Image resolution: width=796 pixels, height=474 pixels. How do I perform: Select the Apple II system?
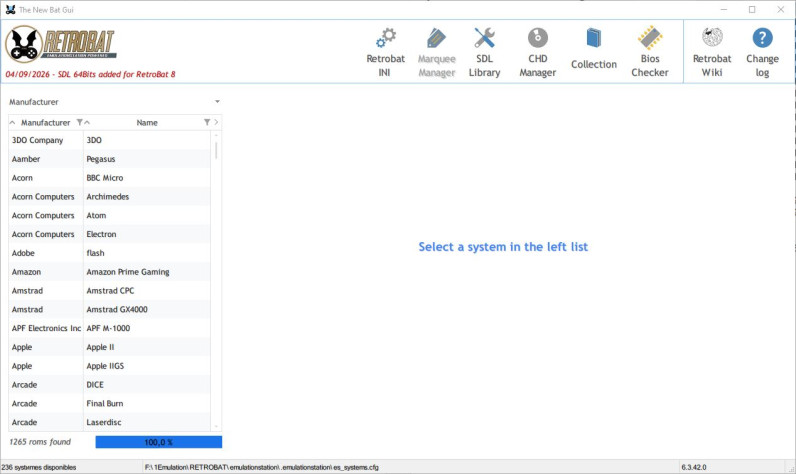pos(147,347)
